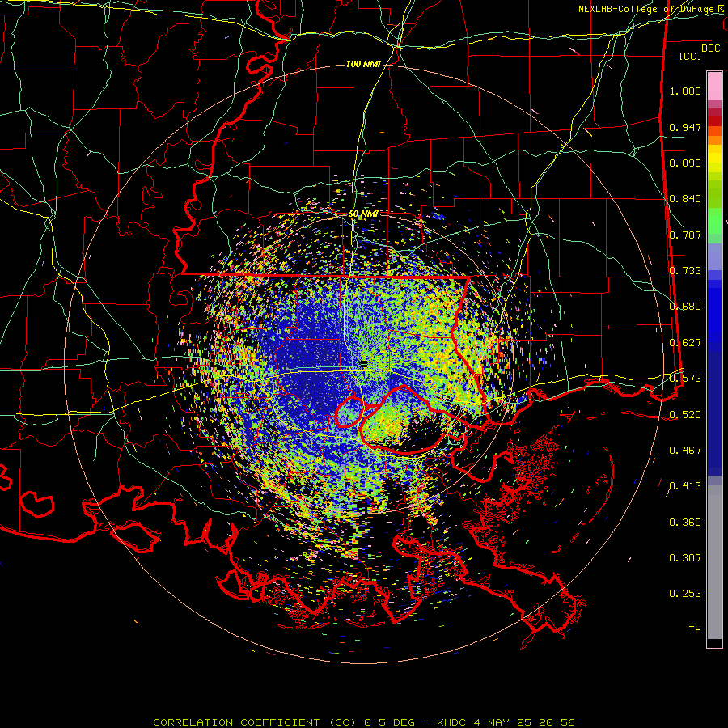
Task: Click the KHDC radar site marker at center
Action: 364,365
